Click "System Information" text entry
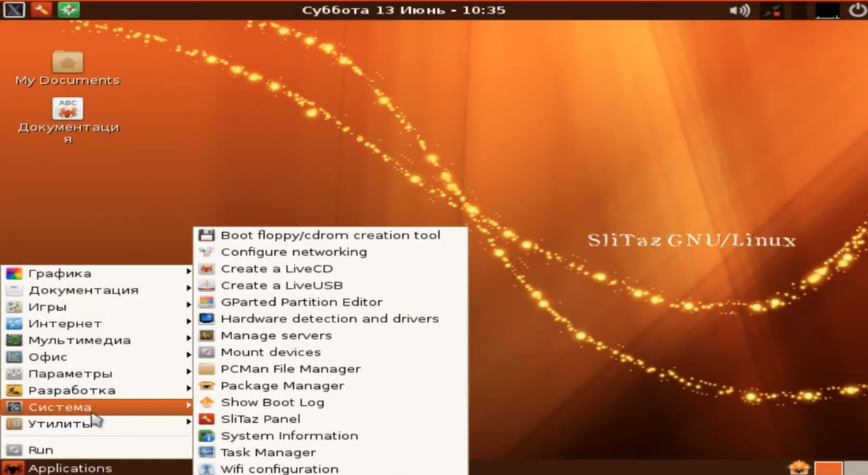Screen dimensions: 868x475 tap(289, 435)
